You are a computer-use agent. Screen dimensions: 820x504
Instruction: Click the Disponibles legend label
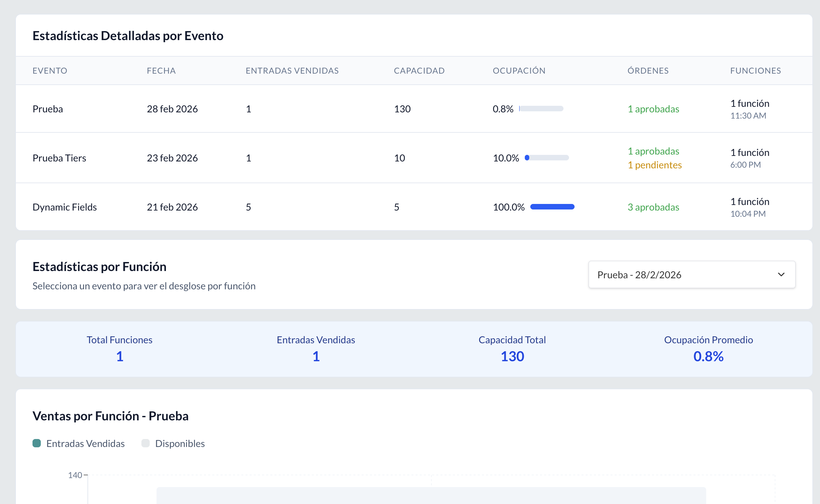click(180, 444)
